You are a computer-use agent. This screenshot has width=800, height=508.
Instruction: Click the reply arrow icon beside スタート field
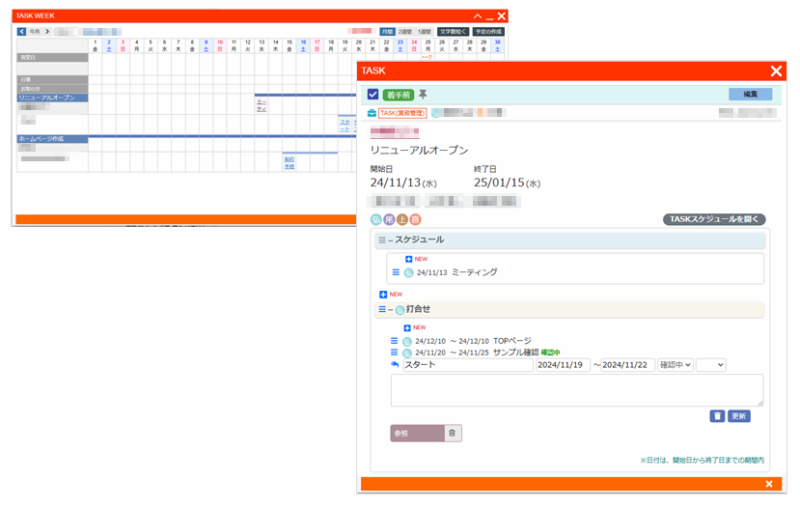click(x=395, y=365)
